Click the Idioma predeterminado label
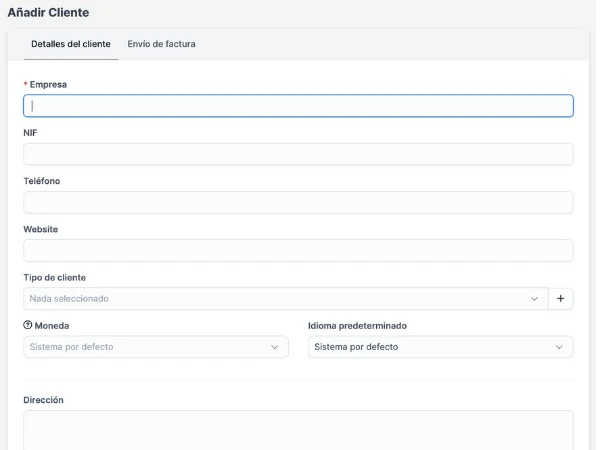 [357, 326]
